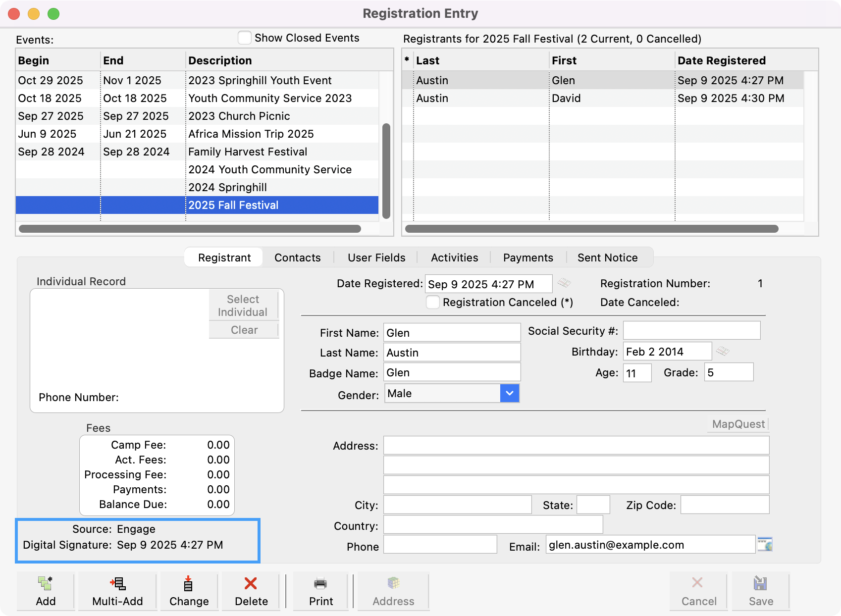This screenshot has width=841, height=616.
Task: Select the David Austin registrant row
Action: click(x=545, y=98)
